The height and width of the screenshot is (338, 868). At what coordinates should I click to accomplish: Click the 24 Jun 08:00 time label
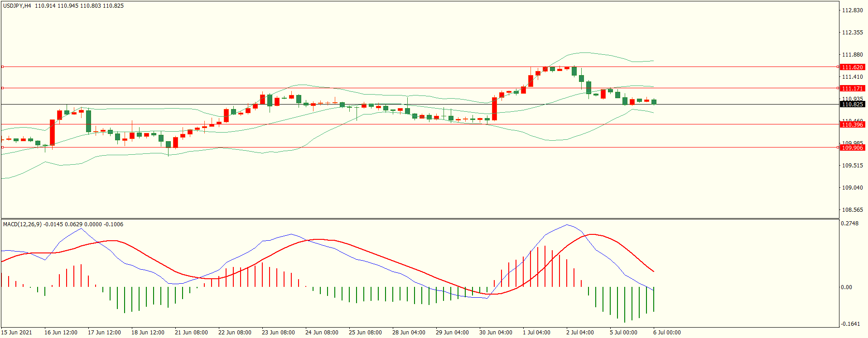322,333
